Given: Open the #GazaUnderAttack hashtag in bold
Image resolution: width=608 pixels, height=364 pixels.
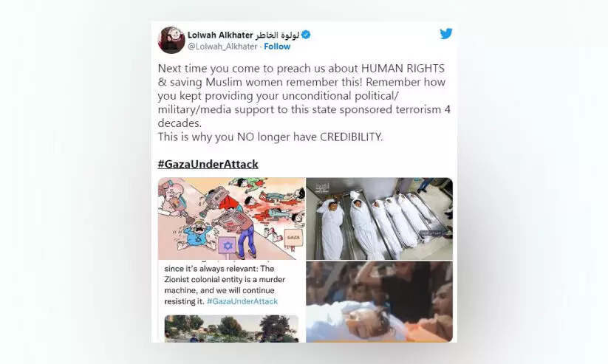Looking at the screenshot, I should click(x=208, y=164).
